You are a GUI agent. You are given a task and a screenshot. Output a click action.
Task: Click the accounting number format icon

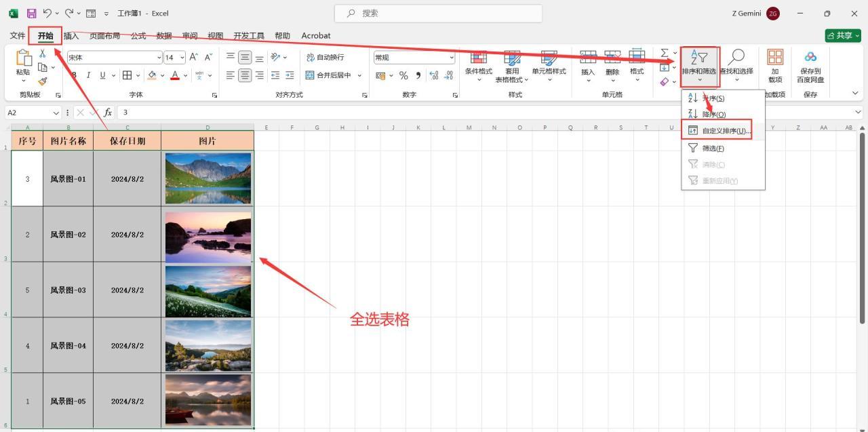pos(380,75)
